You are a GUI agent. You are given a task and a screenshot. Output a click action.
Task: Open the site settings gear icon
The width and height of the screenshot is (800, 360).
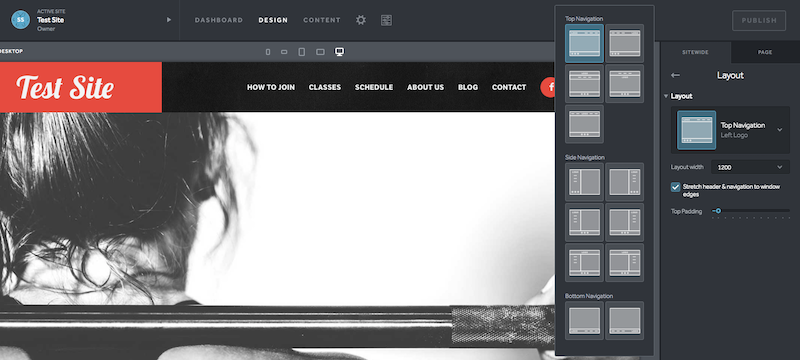coord(361,20)
